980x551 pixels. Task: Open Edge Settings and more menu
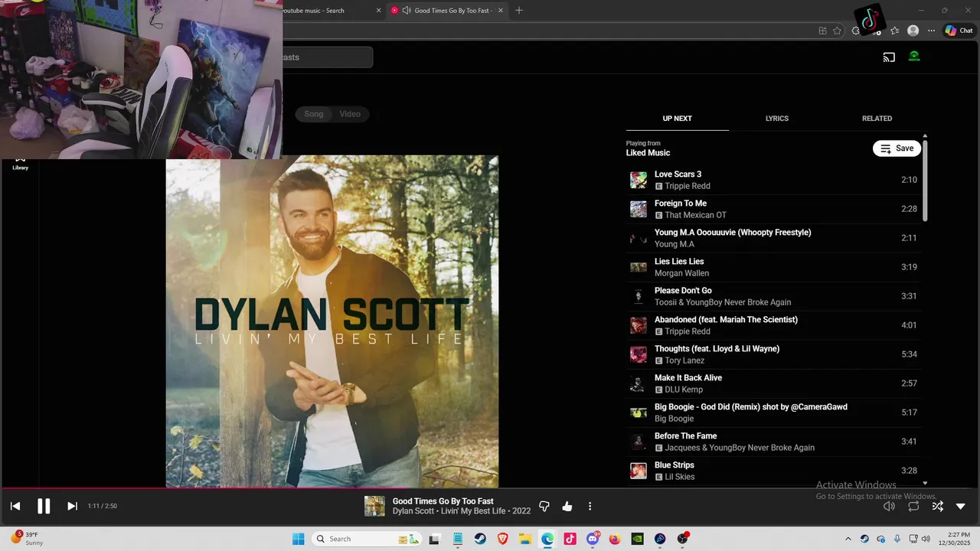coord(931,31)
